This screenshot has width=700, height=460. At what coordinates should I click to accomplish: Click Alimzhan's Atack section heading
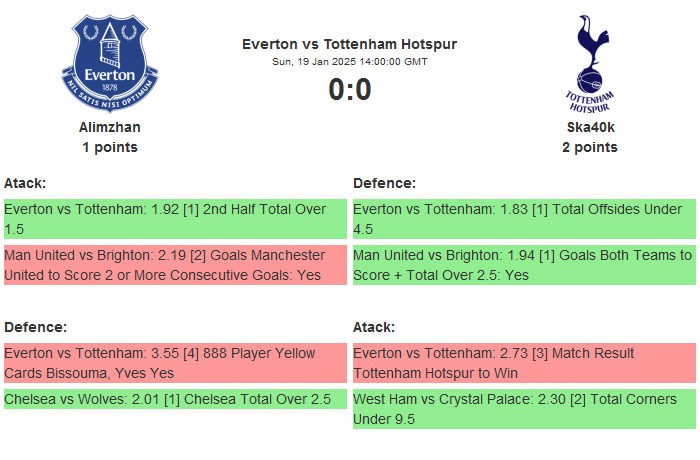click(25, 183)
